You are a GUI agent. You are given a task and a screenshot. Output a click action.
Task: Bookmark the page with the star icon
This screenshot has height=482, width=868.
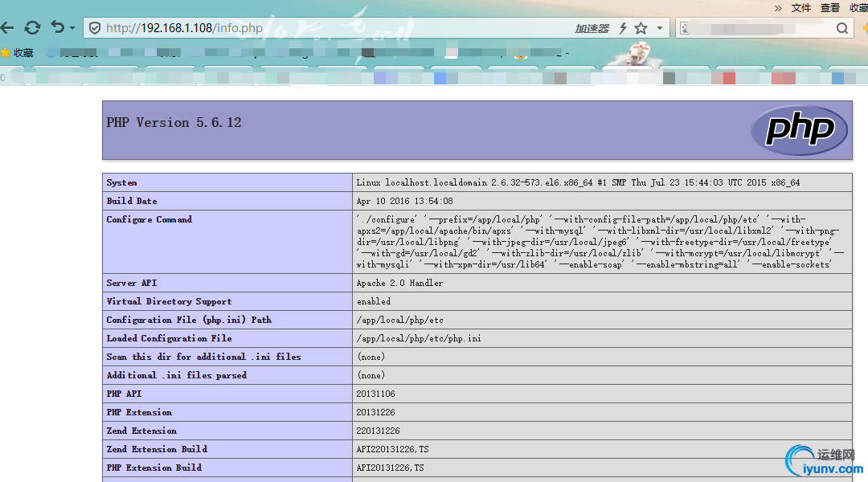[641, 28]
